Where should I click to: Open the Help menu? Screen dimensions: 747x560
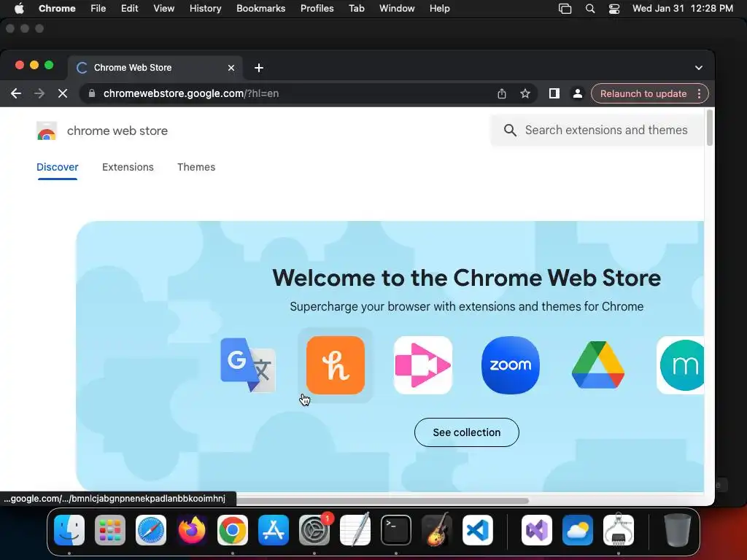point(439,9)
